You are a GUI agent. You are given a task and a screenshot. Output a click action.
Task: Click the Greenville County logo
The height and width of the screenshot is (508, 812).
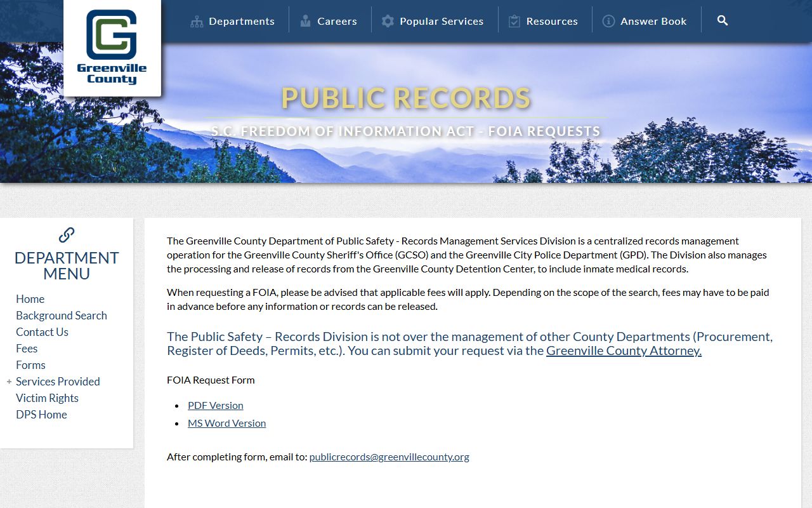[112, 47]
